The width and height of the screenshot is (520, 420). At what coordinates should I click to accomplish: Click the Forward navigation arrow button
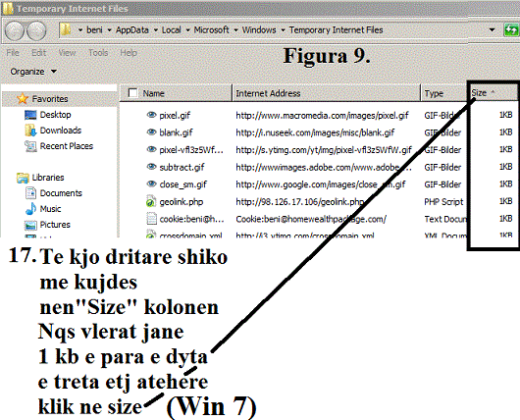tap(36, 30)
